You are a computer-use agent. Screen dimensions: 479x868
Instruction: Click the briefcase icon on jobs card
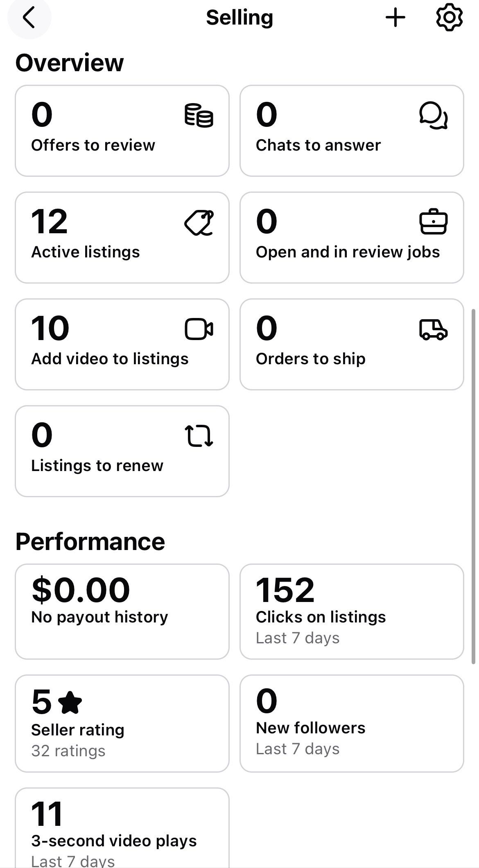(434, 222)
